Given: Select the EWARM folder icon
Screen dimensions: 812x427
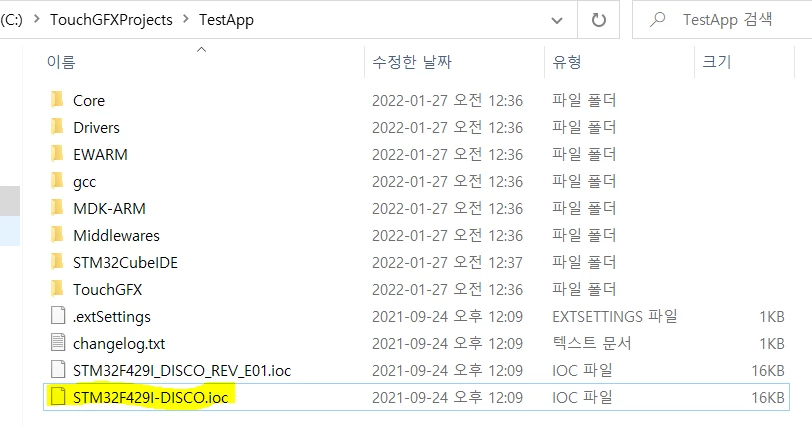Looking at the screenshot, I should click(x=57, y=153).
